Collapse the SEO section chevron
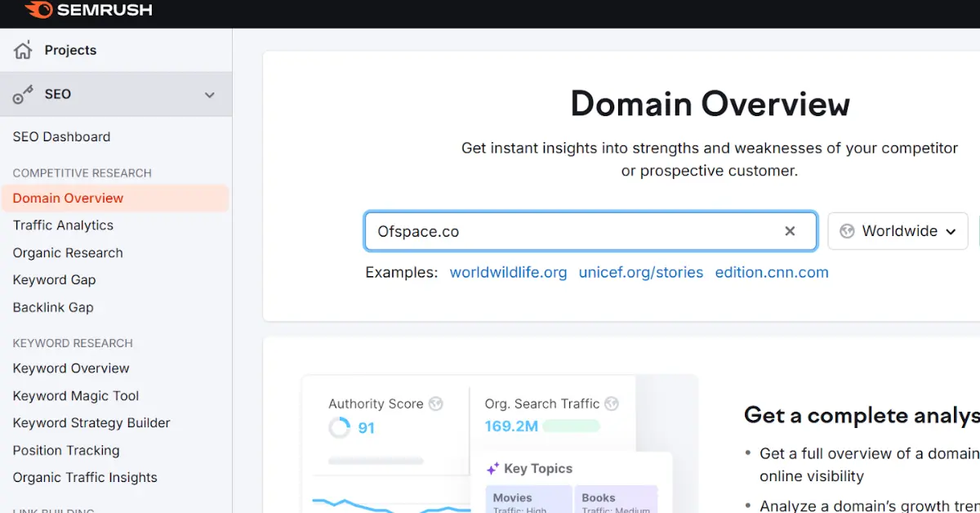This screenshot has width=980, height=513. point(210,95)
